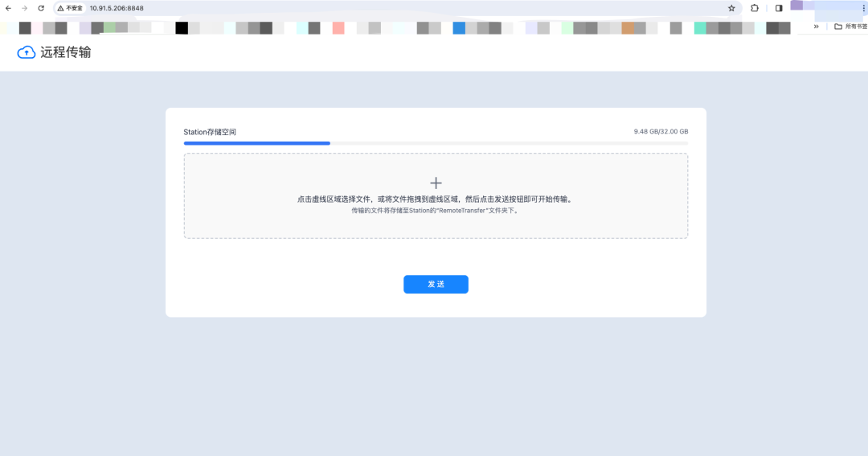Open Chrome's three-dot menu

pos(863,8)
